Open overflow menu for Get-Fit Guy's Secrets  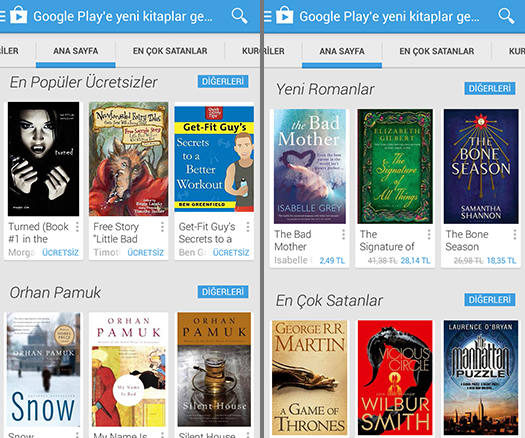248,227
